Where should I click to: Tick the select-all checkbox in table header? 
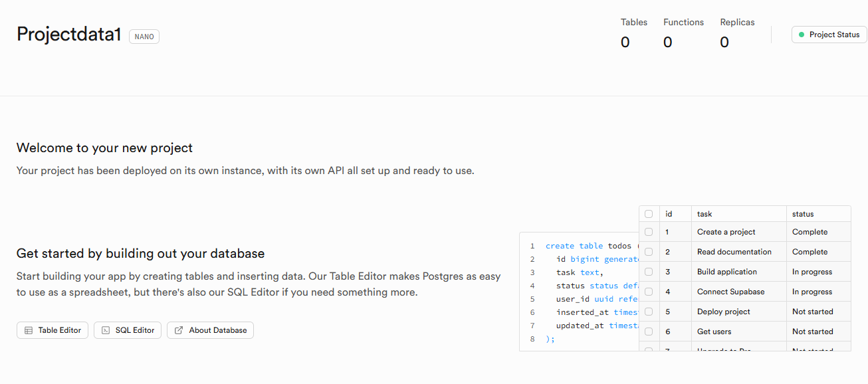649,214
